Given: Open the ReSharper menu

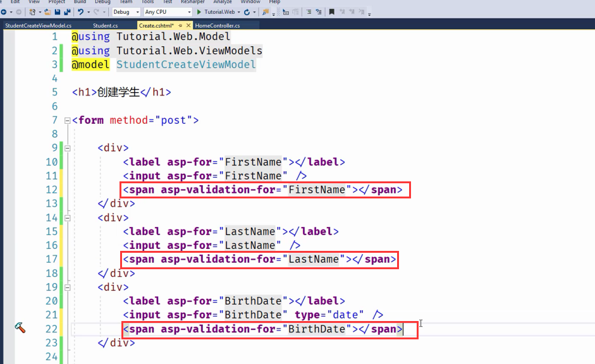Looking at the screenshot, I should pyautogui.click(x=192, y=2).
